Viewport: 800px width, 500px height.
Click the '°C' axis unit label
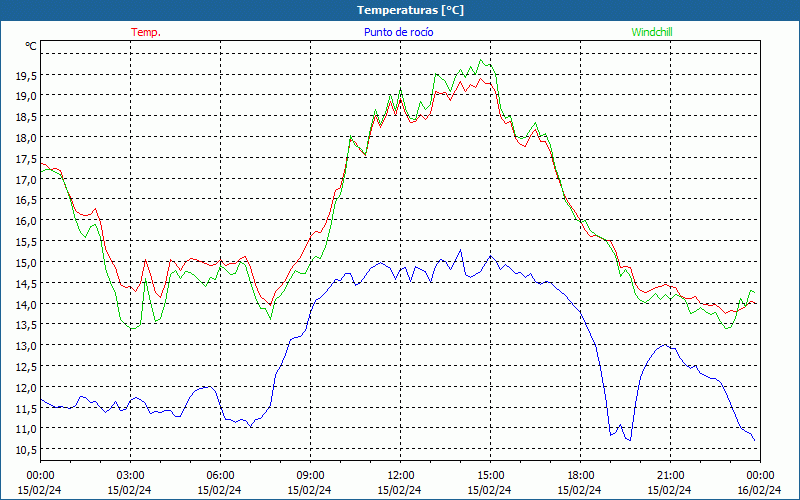click(31, 46)
